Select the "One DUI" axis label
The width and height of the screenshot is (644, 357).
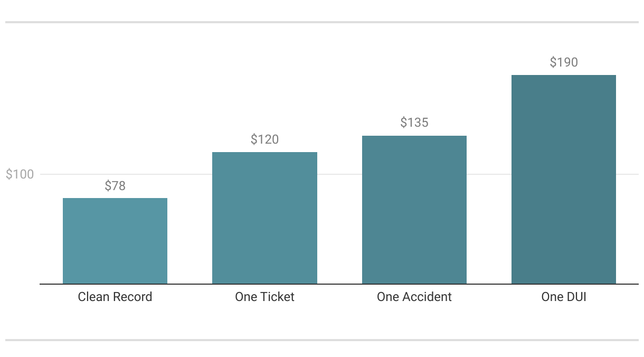point(564,297)
